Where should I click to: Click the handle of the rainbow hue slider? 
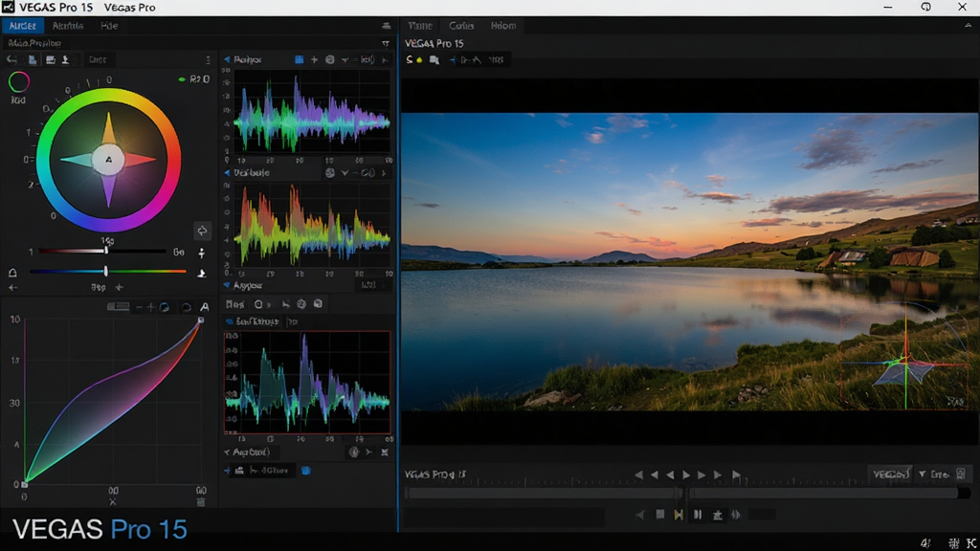tap(105, 271)
